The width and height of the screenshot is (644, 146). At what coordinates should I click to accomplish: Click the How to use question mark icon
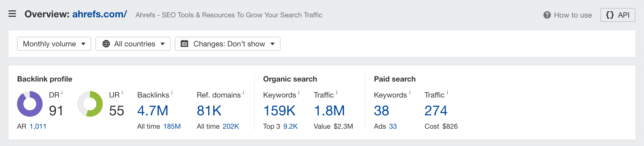click(x=547, y=15)
